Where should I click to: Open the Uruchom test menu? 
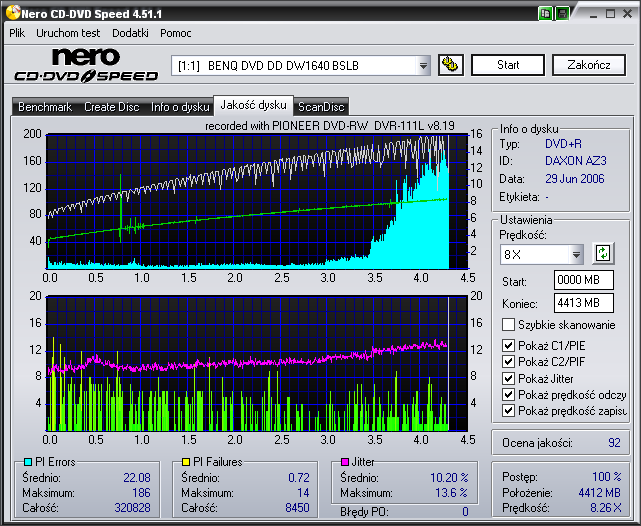(x=68, y=33)
